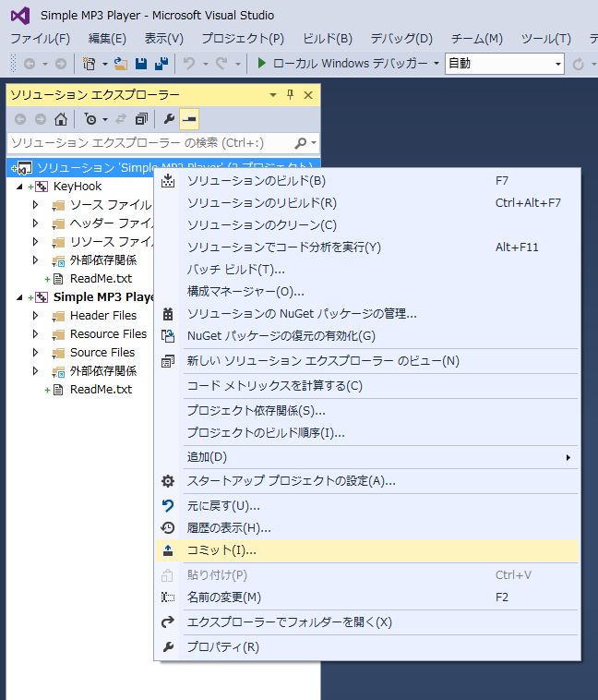
Task: Open the ファイル(F) menu
Action: 41,39
